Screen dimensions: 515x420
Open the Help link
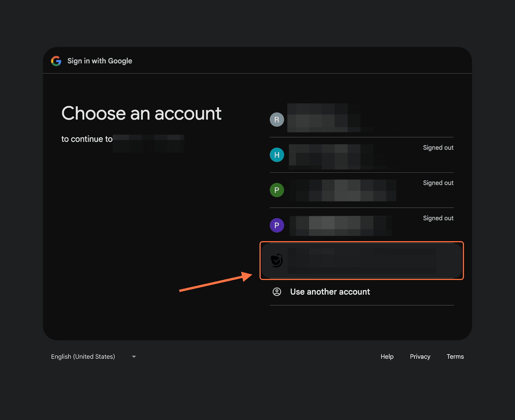click(x=387, y=357)
